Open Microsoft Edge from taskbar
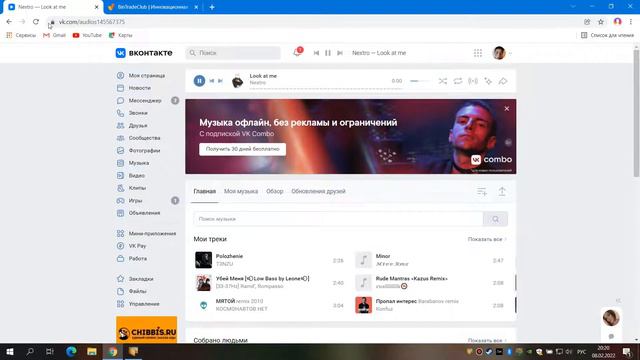The height and width of the screenshot is (360, 640). [x=71, y=351]
